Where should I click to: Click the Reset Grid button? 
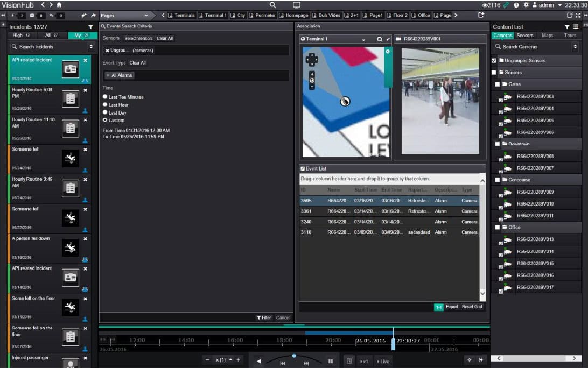[x=472, y=307]
